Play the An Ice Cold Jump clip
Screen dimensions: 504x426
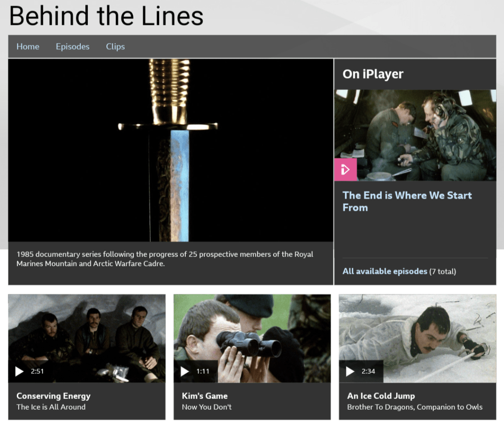coord(350,371)
